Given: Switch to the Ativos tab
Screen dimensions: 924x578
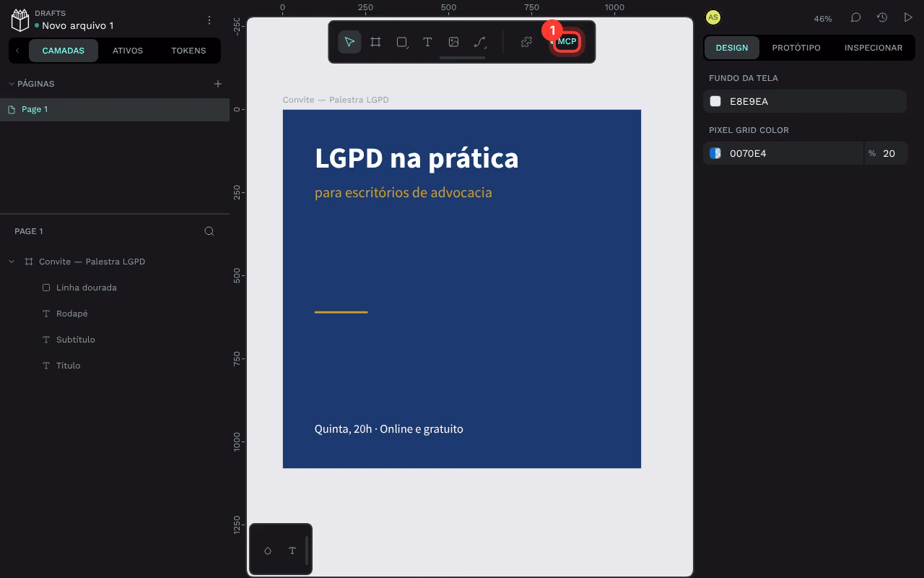Looking at the screenshot, I should (x=128, y=51).
